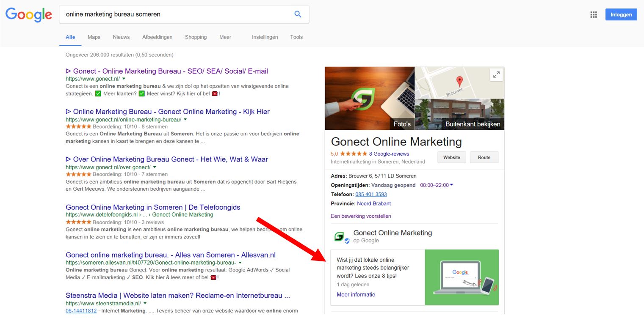The width and height of the screenshot is (644, 318).
Task: Click the post text about lokale online marketing
Action: click(373, 268)
